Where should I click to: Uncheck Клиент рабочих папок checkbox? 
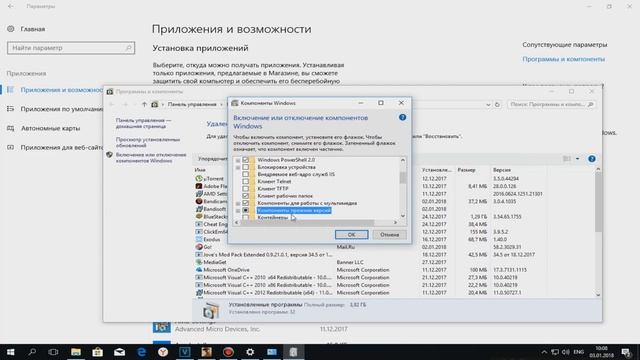pyautogui.click(x=245, y=196)
